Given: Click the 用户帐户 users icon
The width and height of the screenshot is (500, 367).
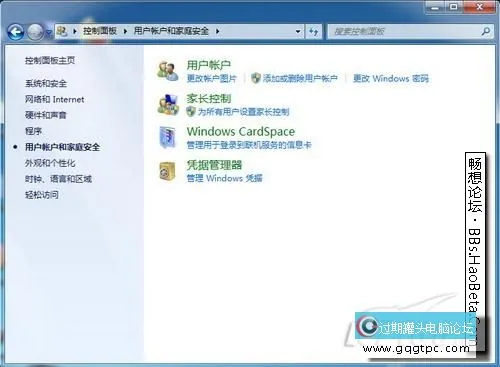Looking at the screenshot, I should point(168,71).
